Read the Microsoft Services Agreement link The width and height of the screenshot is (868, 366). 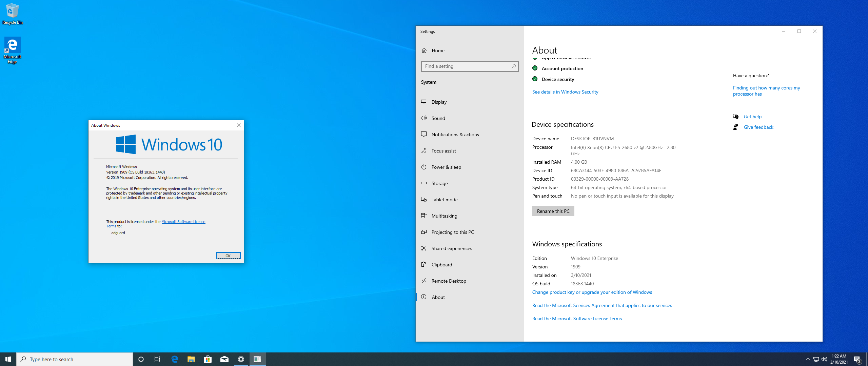(602, 305)
